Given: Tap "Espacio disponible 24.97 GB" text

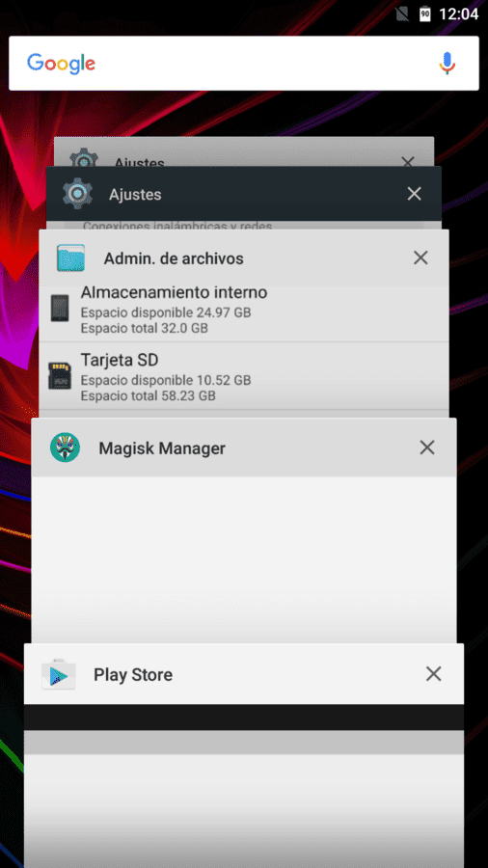Looking at the screenshot, I should point(166,312).
